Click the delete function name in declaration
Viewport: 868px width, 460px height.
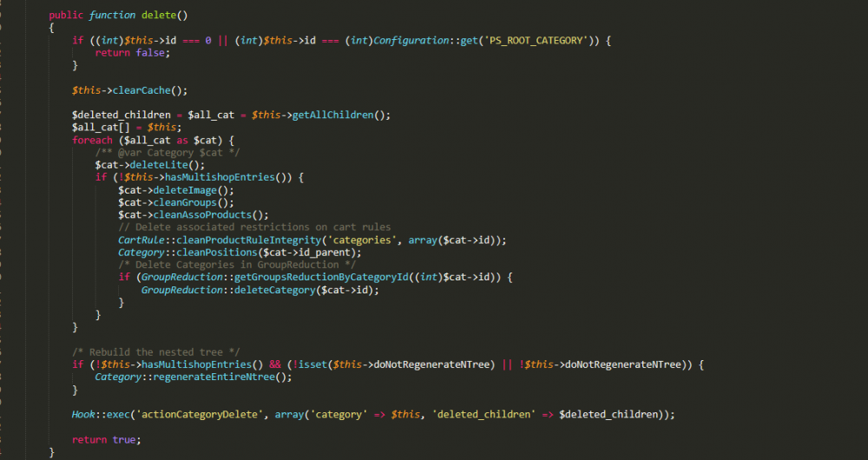[x=158, y=15]
